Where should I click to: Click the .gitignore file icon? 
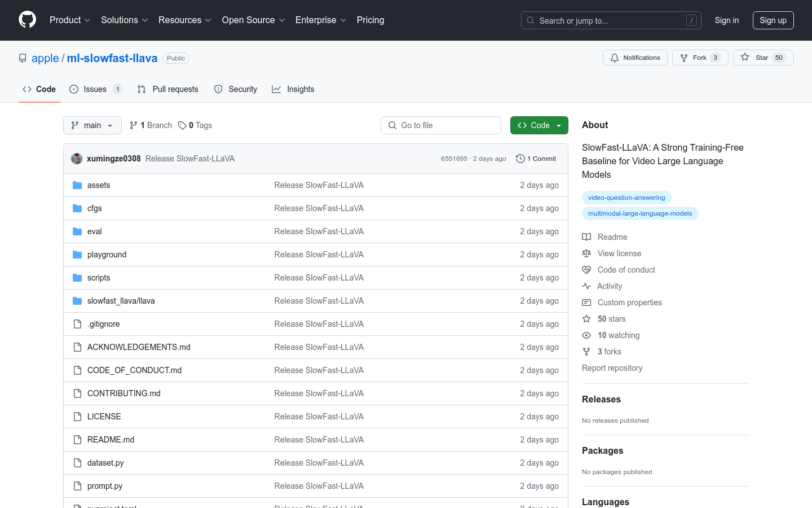[77, 324]
